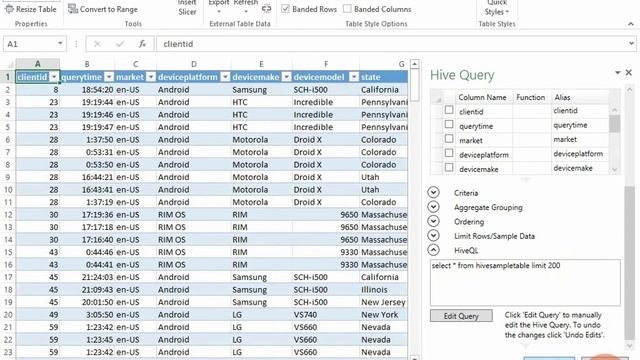Check the querytime column checkbox
This screenshot has height=360, width=640.
click(449, 124)
